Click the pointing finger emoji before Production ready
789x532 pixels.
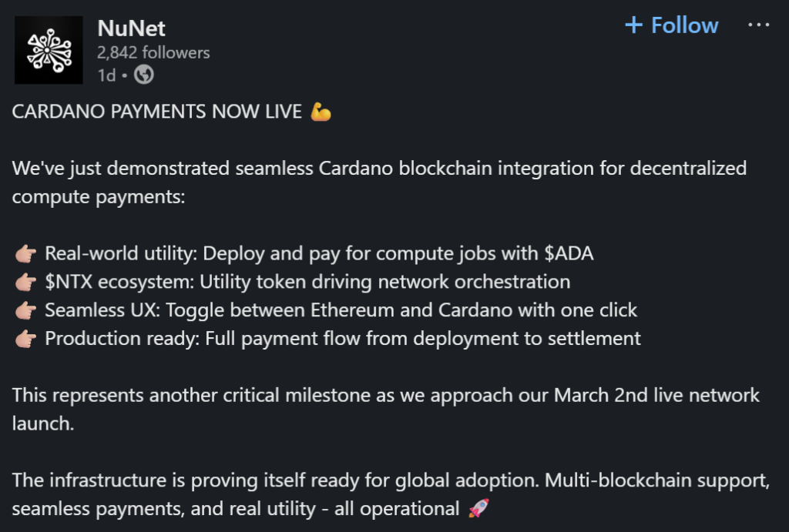(26, 337)
